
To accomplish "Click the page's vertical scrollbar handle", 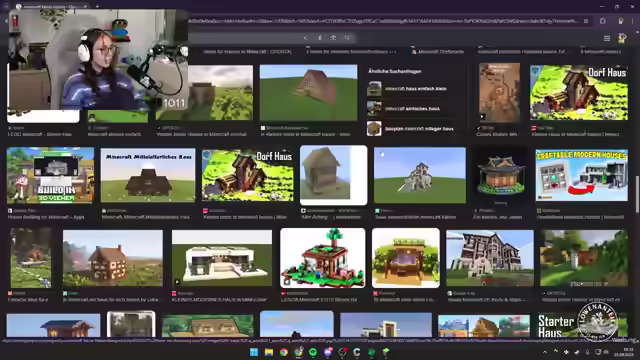I will 637,194.
